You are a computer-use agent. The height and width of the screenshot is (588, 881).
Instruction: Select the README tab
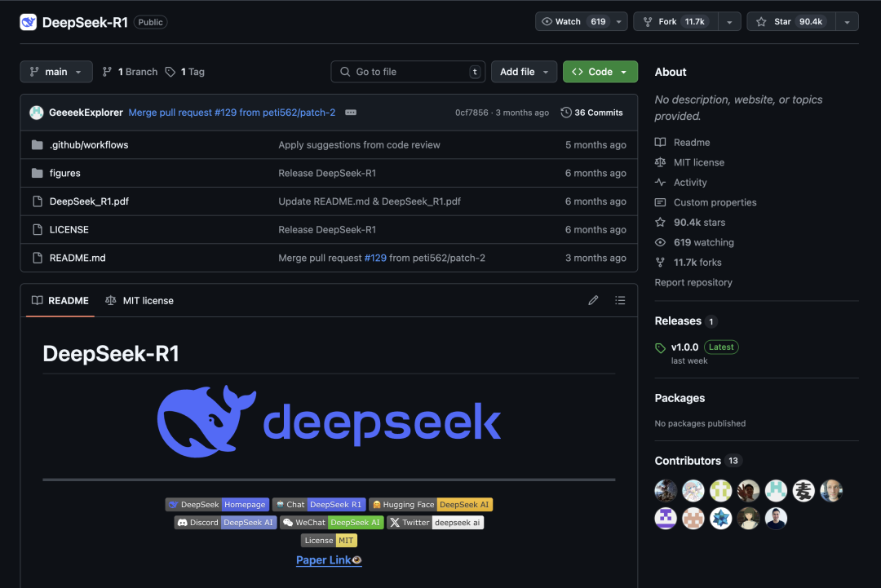click(x=60, y=300)
